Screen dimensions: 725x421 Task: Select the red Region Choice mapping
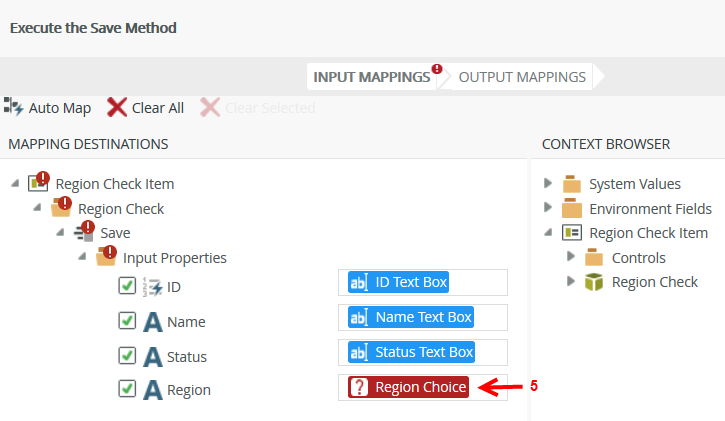click(x=408, y=387)
